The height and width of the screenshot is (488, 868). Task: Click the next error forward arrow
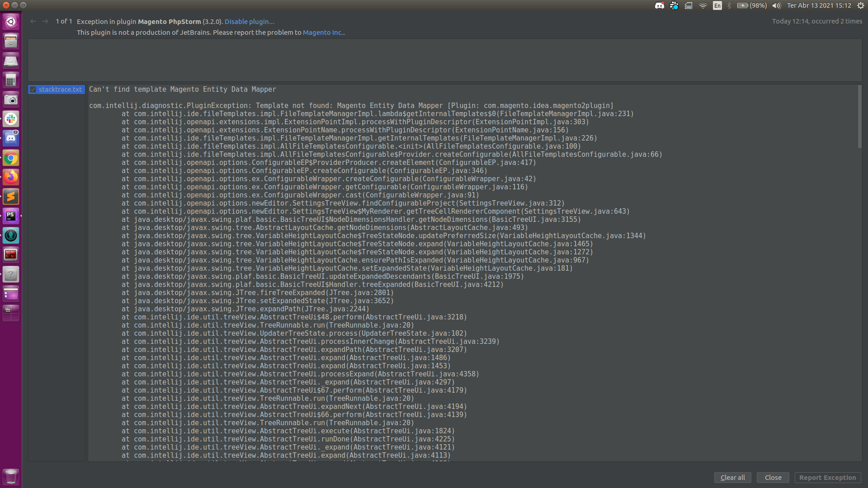pyautogui.click(x=45, y=21)
